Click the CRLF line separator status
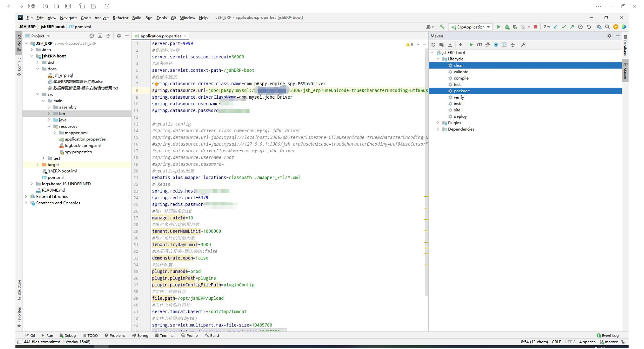Viewport: 644px width, 349px height. click(556, 342)
